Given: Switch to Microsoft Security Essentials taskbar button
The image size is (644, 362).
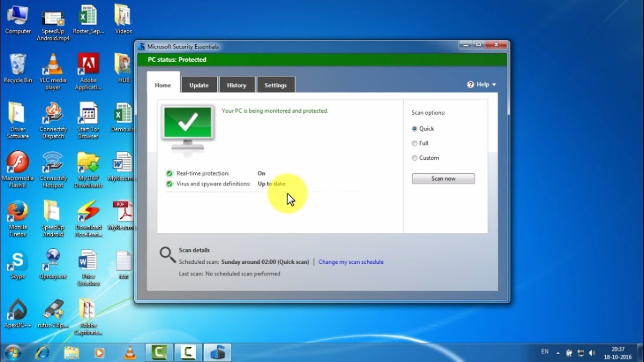Looking at the screenshot, I should tap(217, 352).
